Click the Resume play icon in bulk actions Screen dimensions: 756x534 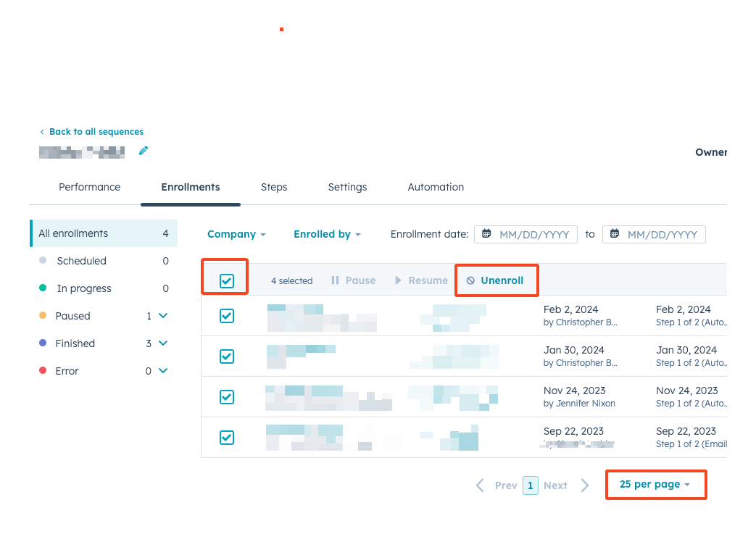(398, 280)
